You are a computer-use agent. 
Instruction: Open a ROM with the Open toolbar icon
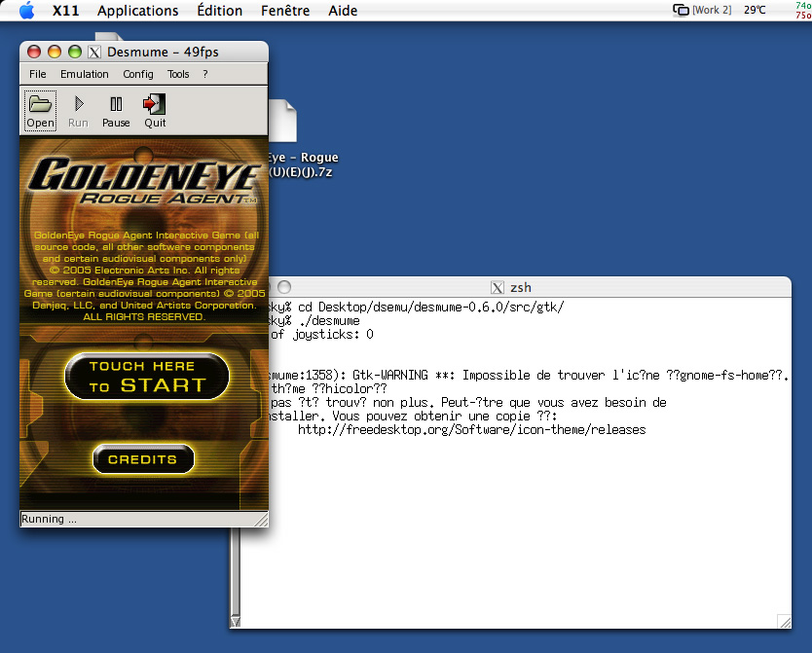click(40, 111)
